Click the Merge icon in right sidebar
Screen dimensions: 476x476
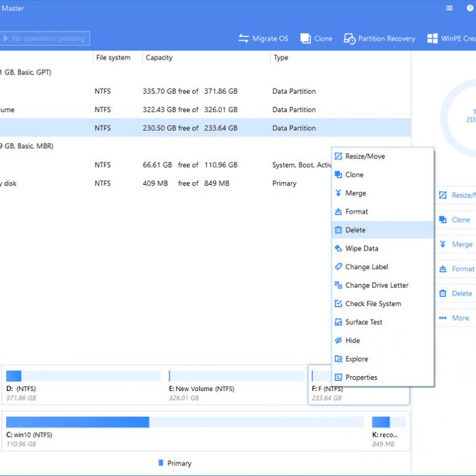click(x=443, y=244)
